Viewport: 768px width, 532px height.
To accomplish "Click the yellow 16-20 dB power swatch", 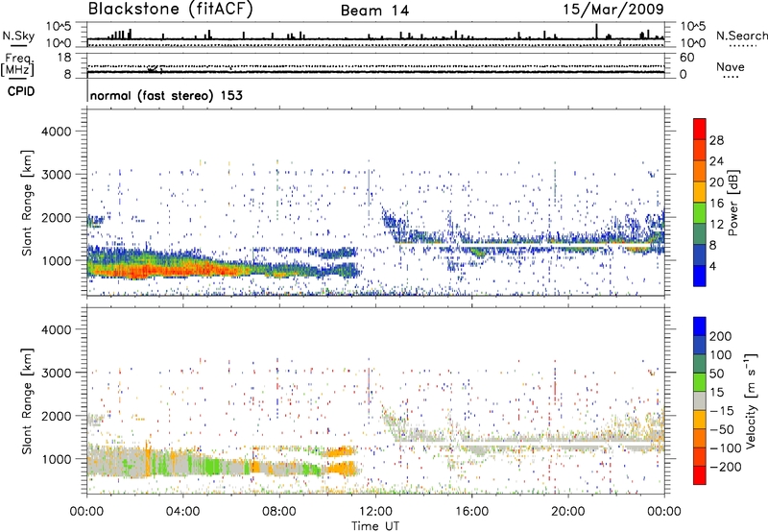I will click(x=700, y=192).
